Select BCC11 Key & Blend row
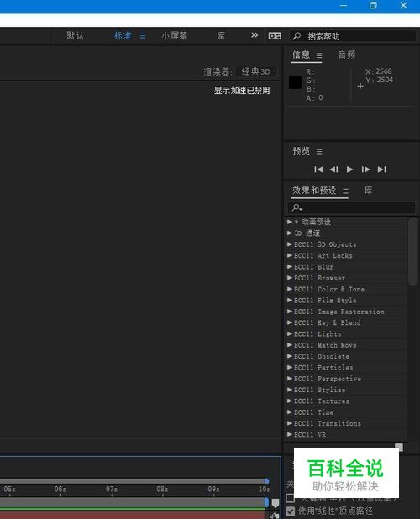Screen dimensions: 420x519 [346, 322]
